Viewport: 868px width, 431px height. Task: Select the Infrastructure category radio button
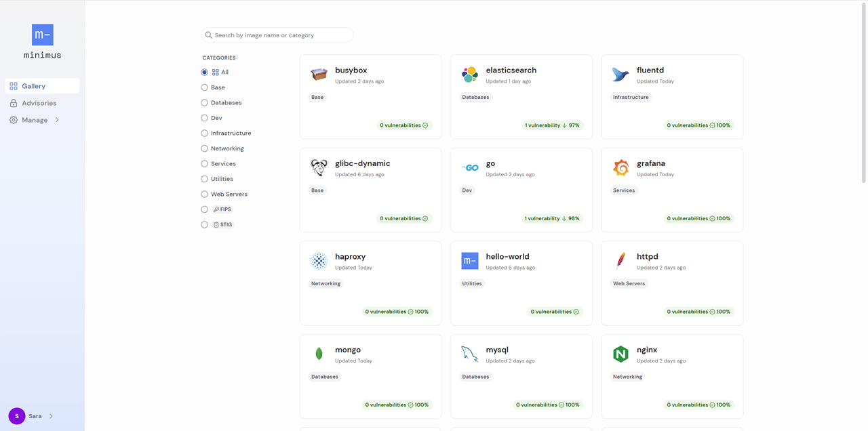204,133
